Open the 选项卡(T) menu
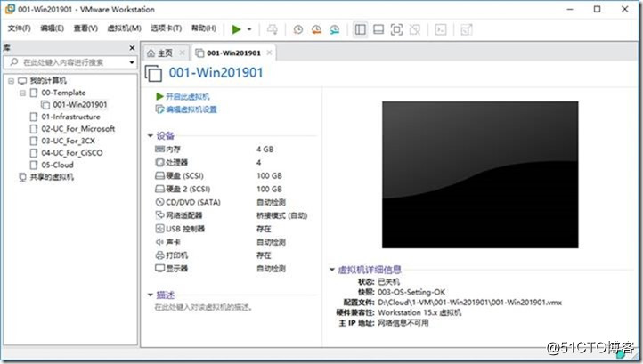Viewport: 643px width, 364px height. tap(166, 28)
